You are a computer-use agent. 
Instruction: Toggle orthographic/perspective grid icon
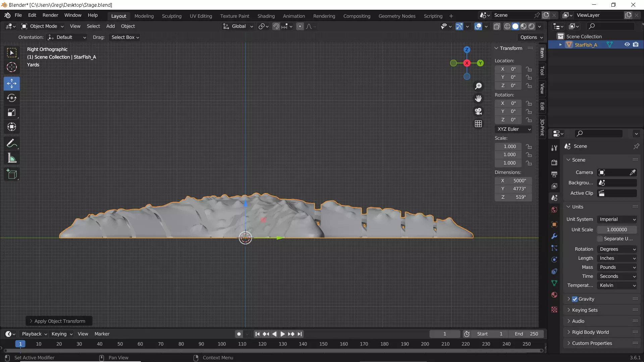click(478, 124)
